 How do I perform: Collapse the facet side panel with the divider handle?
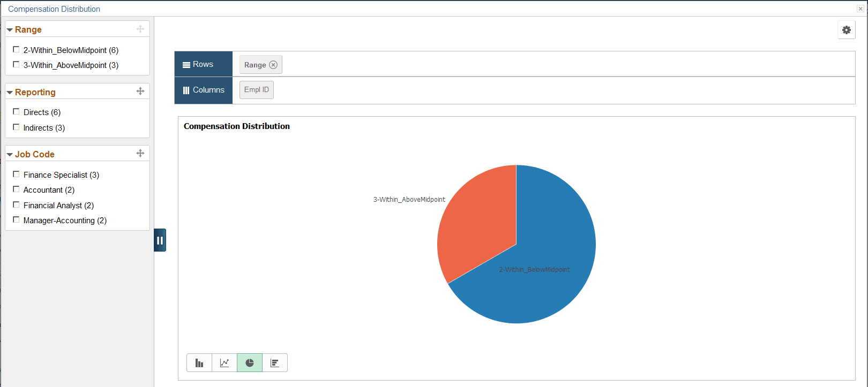pyautogui.click(x=160, y=240)
